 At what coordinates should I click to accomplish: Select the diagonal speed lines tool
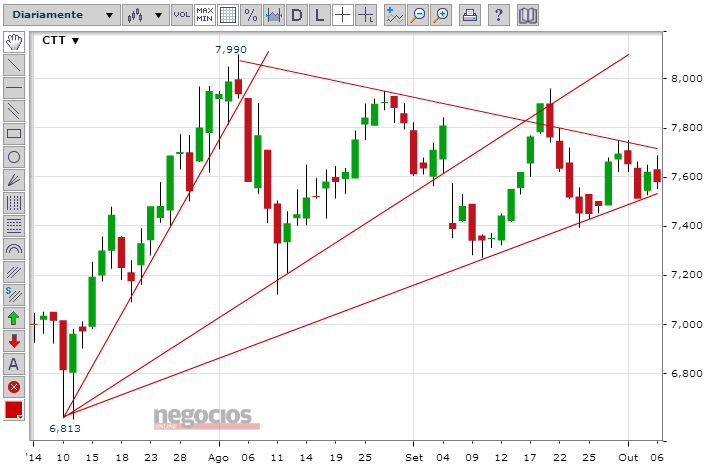point(14,272)
